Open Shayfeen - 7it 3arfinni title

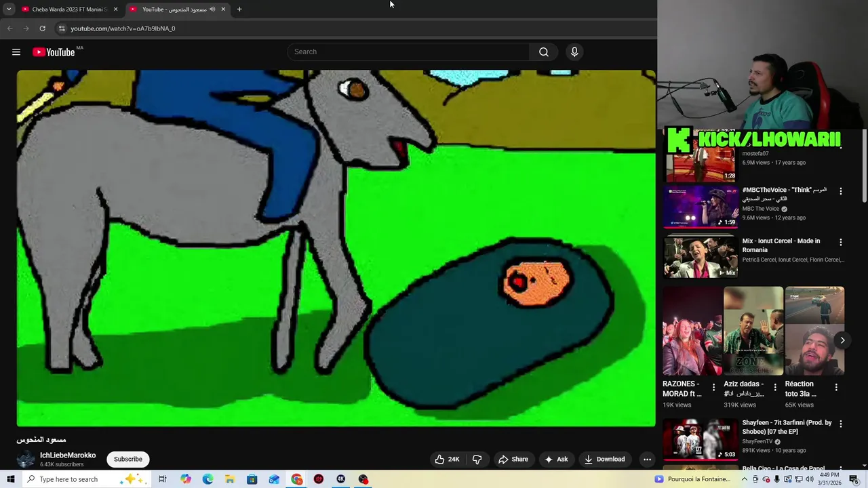click(x=787, y=427)
